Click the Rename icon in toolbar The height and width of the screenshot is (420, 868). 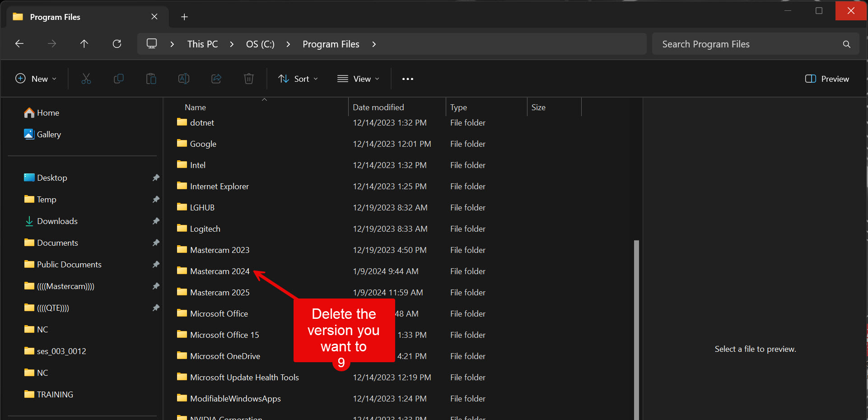pos(184,79)
